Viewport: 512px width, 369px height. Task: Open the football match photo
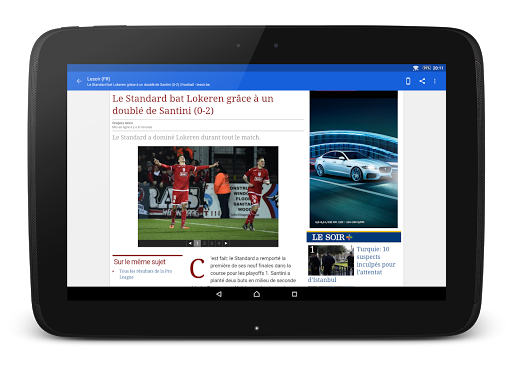click(x=208, y=193)
